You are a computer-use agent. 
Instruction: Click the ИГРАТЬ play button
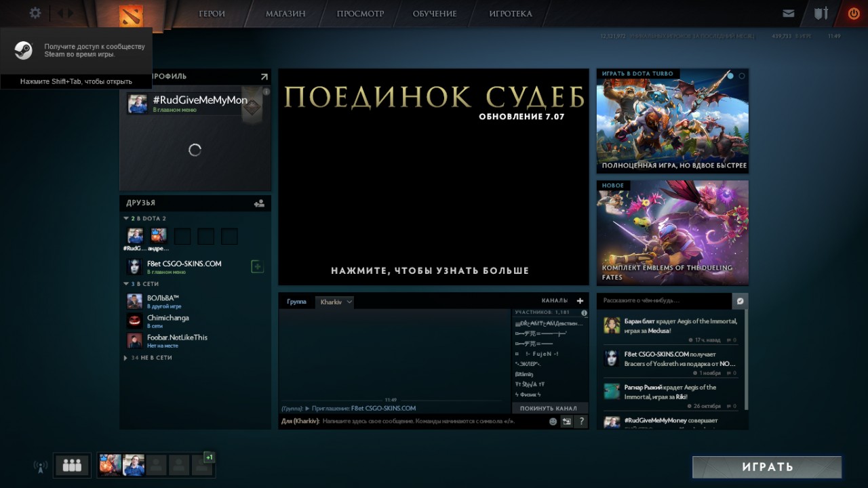(x=767, y=467)
